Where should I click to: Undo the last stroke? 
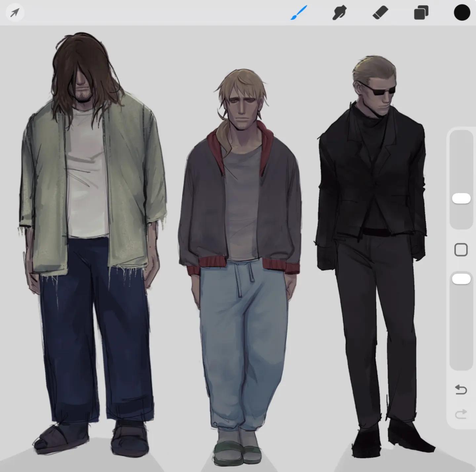pyautogui.click(x=461, y=390)
